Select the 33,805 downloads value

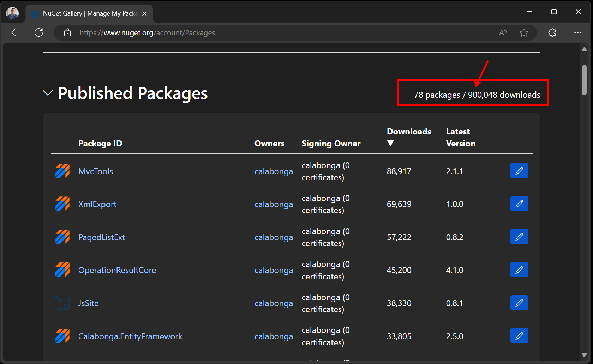click(x=399, y=336)
